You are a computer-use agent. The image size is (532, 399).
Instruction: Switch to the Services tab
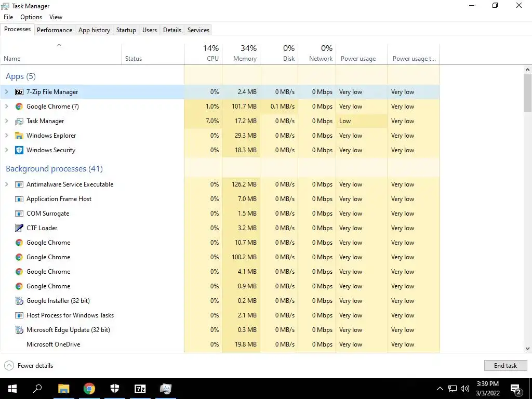point(198,30)
